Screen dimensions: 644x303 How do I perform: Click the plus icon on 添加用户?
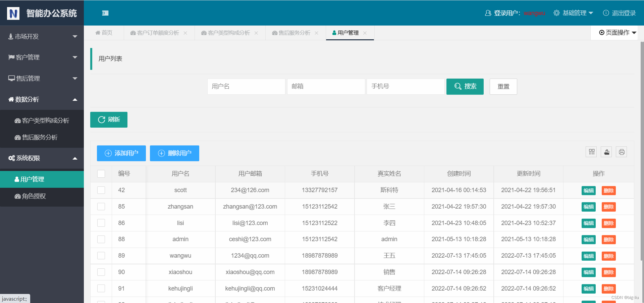click(x=108, y=153)
